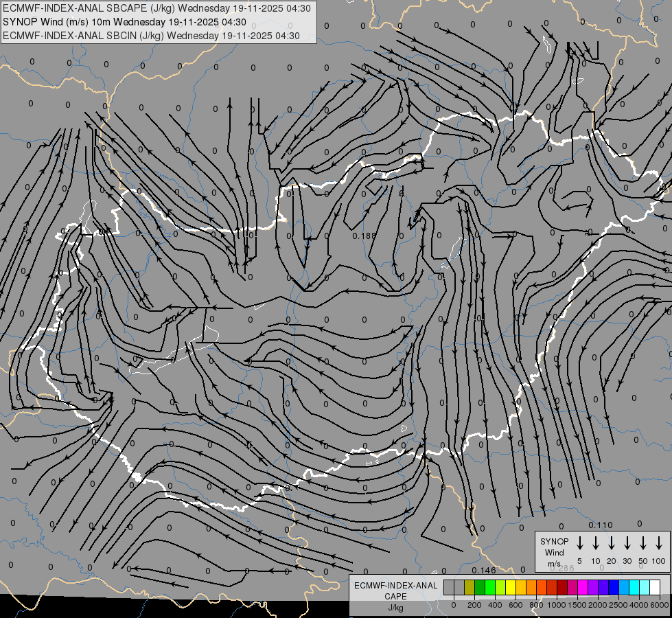Select the pure yellow CAPE legend swatch
Image resolution: width=672 pixels, height=618 pixels.
[x=511, y=587]
